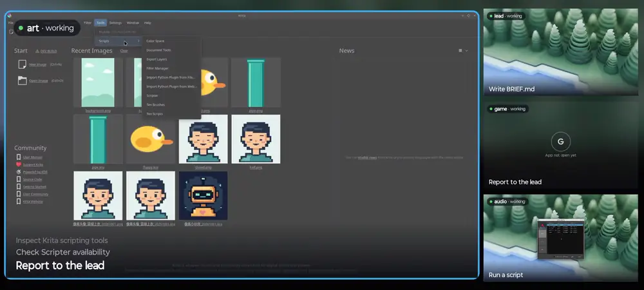Click the User Manual bookmark icon
Image resolution: width=644 pixels, height=290 pixels.
pyautogui.click(x=19, y=157)
